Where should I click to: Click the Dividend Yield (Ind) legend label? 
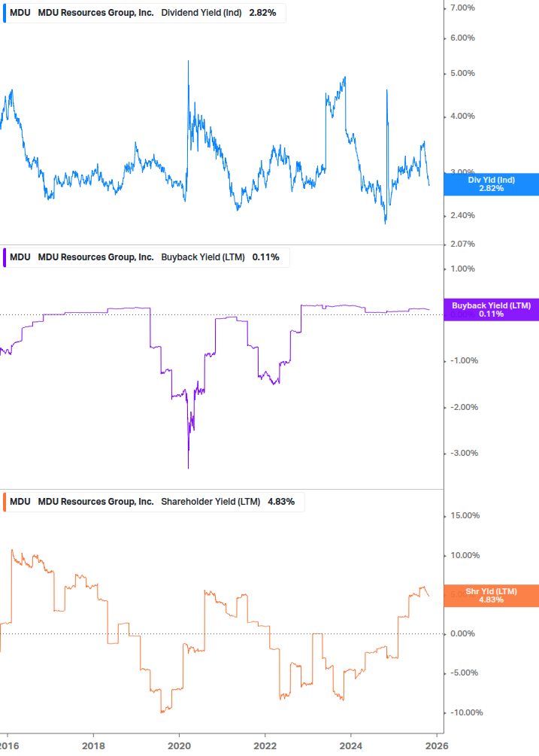pyautogui.click(x=201, y=13)
